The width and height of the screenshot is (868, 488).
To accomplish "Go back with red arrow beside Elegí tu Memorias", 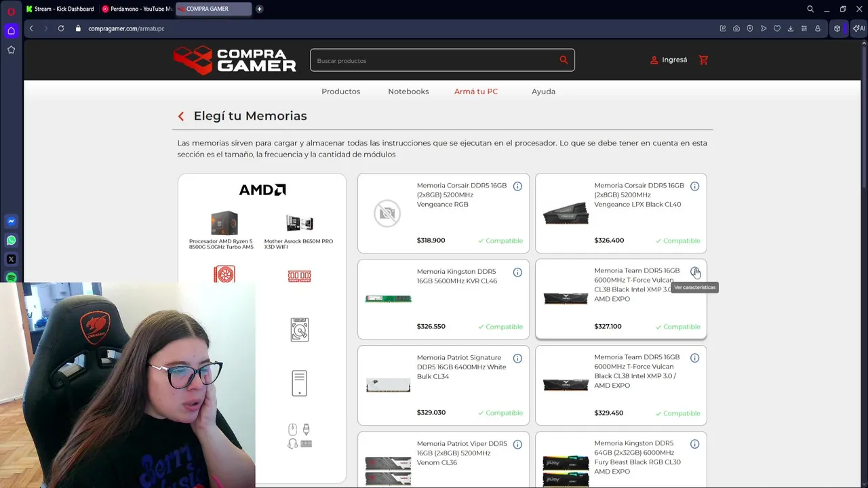I will pos(181,117).
